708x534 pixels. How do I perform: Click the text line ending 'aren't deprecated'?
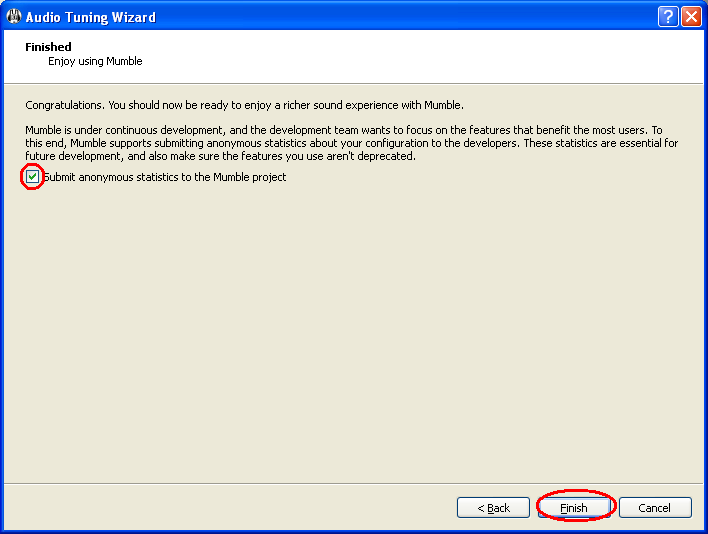click(x=220, y=156)
